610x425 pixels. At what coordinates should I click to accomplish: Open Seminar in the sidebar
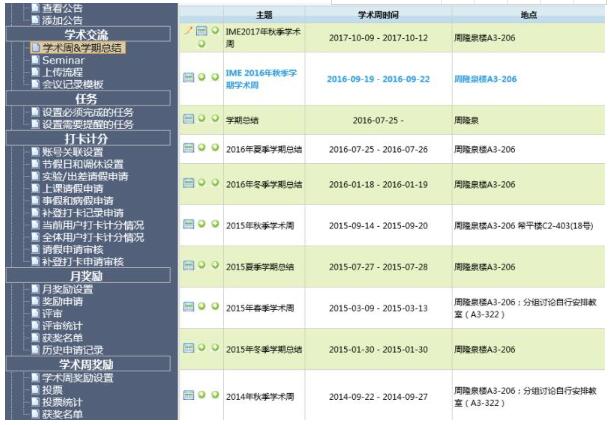[63, 60]
